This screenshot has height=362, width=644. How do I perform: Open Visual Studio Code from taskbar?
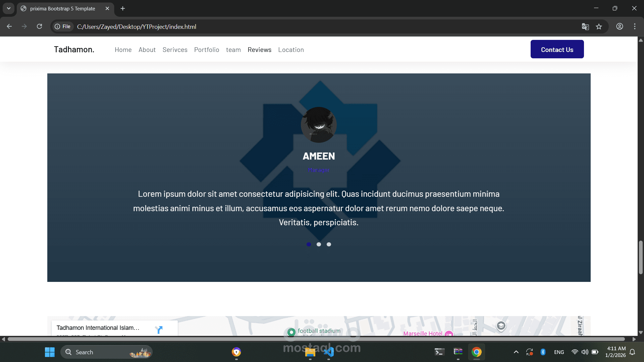click(329, 352)
